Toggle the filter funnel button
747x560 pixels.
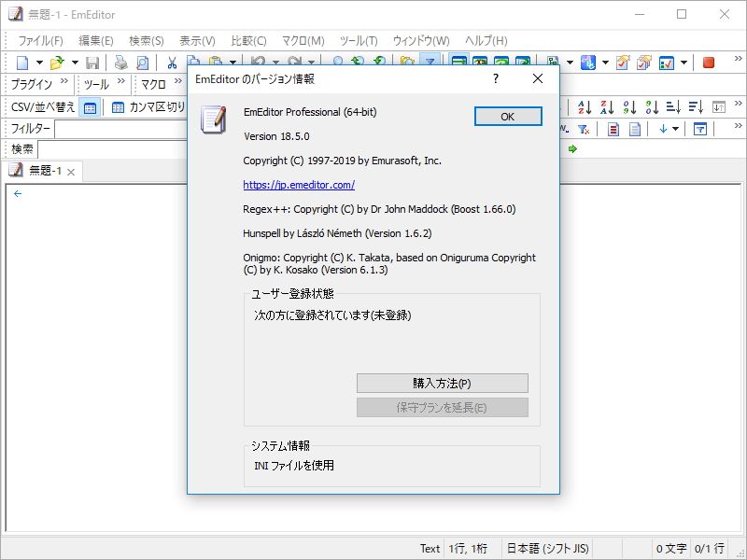[x=699, y=130]
